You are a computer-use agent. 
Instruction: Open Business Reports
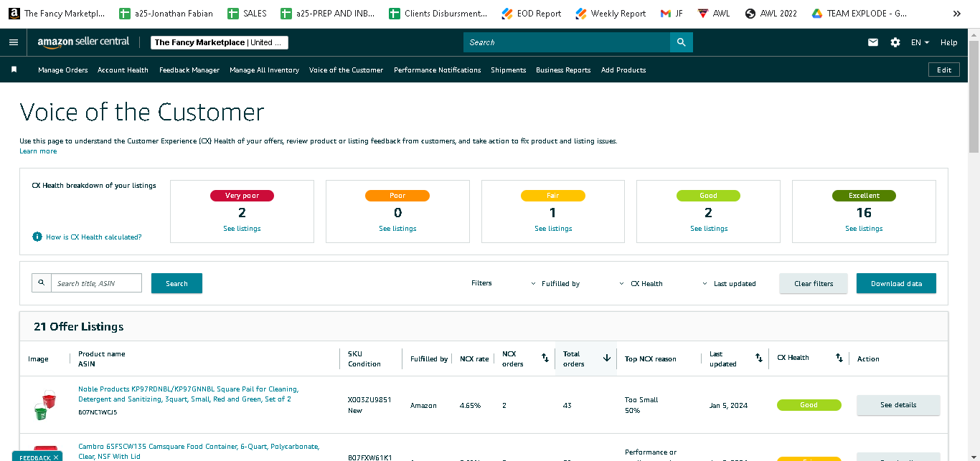[563, 70]
